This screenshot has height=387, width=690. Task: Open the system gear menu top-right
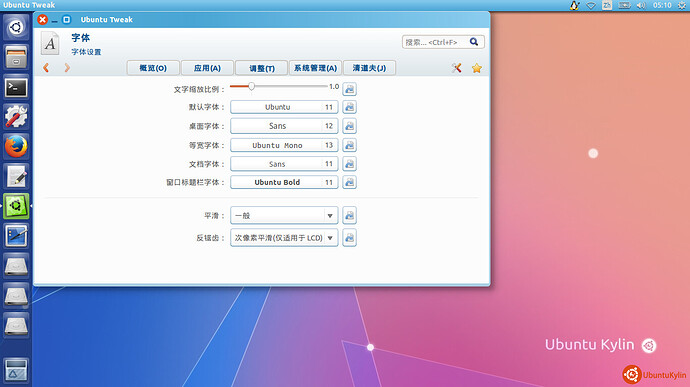click(682, 5)
